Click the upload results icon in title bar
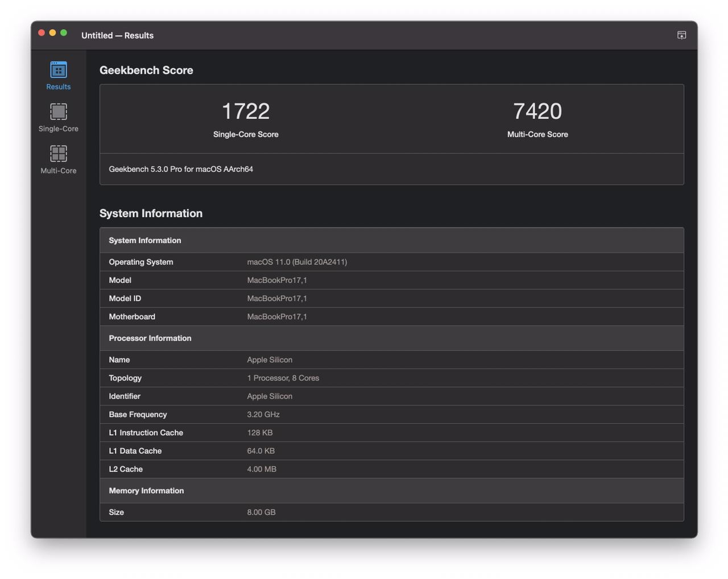This screenshot has height=579, width=728. (x=681, y=35)
